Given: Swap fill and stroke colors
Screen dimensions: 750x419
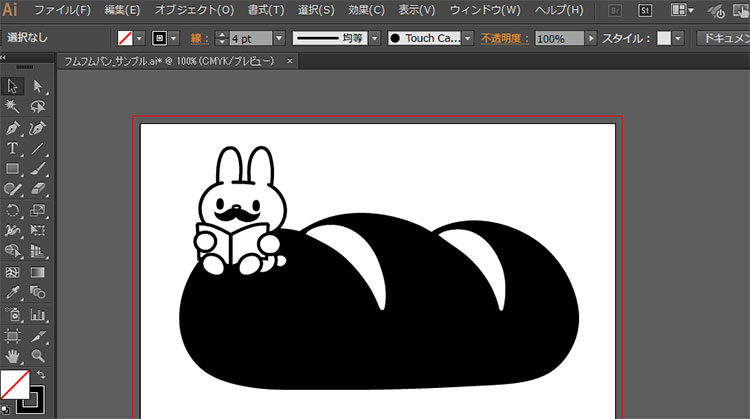Looking at the screenshot, I should click(41, 375).
